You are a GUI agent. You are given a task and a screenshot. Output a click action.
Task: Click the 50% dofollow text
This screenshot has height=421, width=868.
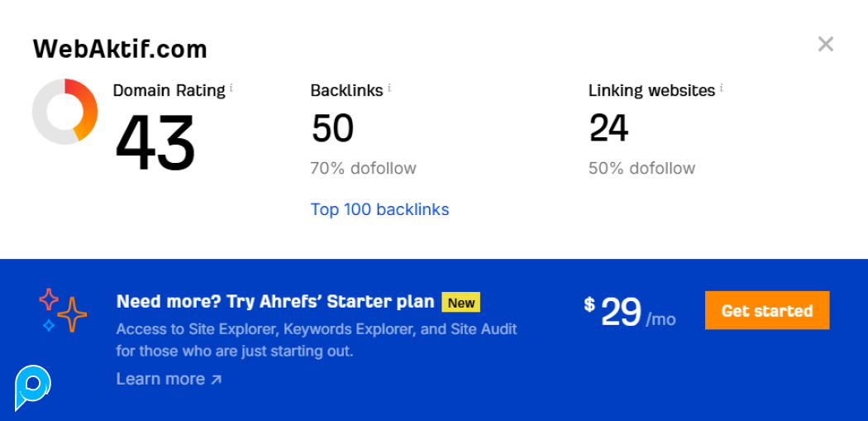point(641,169)
